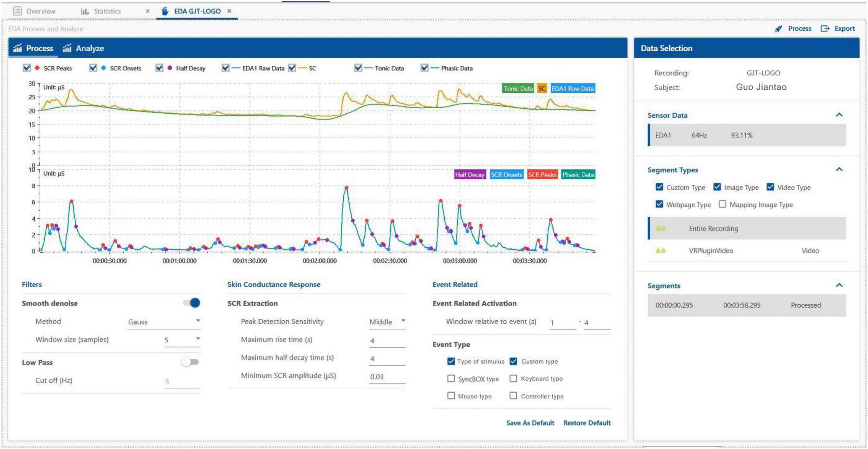Click the binoculars icon for Entire Recording
The height and width of the screenshot is (449, 868).
click(660, 228)
